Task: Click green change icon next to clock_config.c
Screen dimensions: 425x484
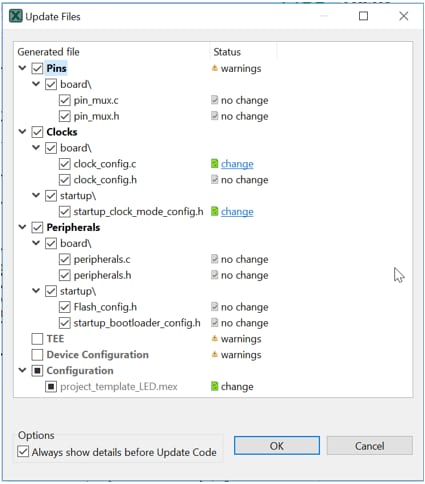Action: pos(215,164)
